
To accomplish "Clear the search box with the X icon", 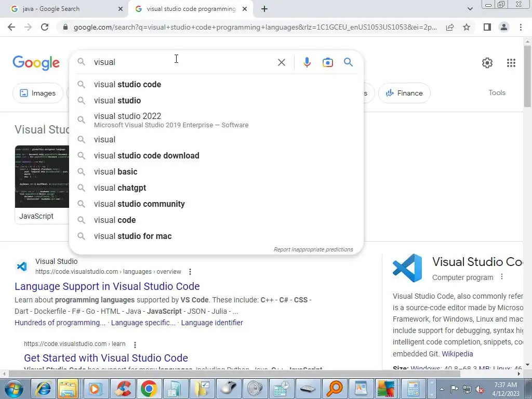I will pos(281,62).
